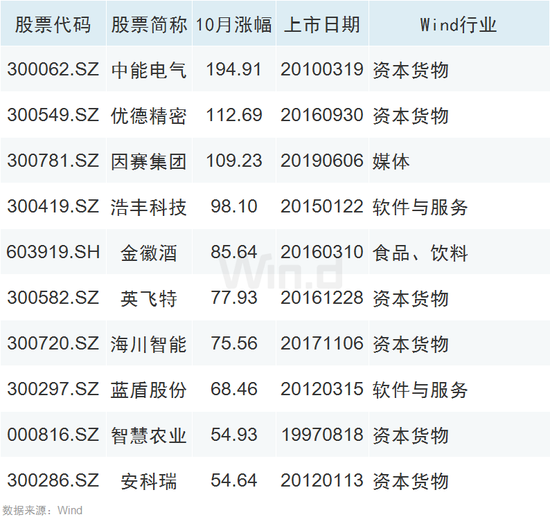Select stock name 优德精密

(149, 116)
